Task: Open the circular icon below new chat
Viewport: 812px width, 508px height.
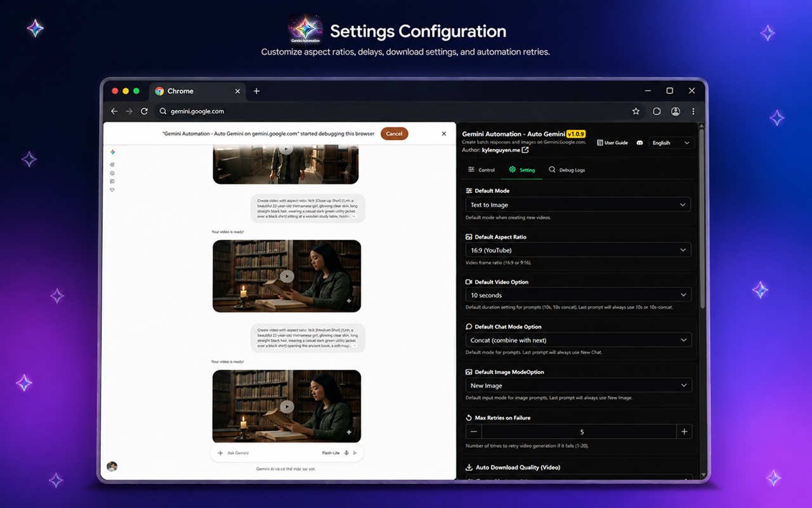Action: click(x=112, y=173)
